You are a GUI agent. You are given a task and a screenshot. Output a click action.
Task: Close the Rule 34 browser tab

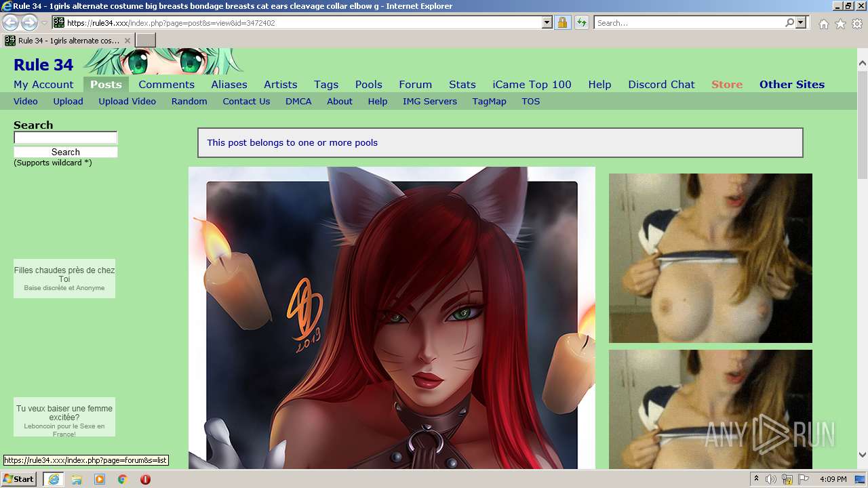[127, 41]
